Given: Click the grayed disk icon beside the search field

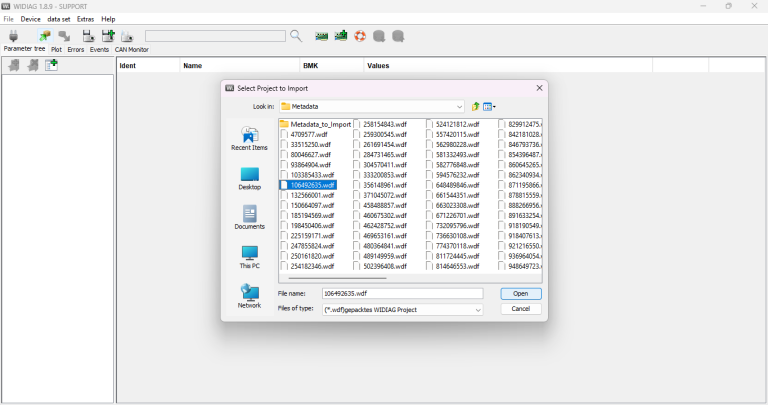Looking at the screenshot, I should tap(127, 36).
